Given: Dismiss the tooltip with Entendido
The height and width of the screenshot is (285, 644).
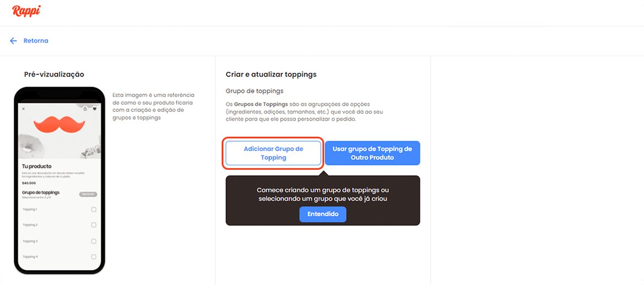Looking at the screenshot, I should [x=323, y=214].
